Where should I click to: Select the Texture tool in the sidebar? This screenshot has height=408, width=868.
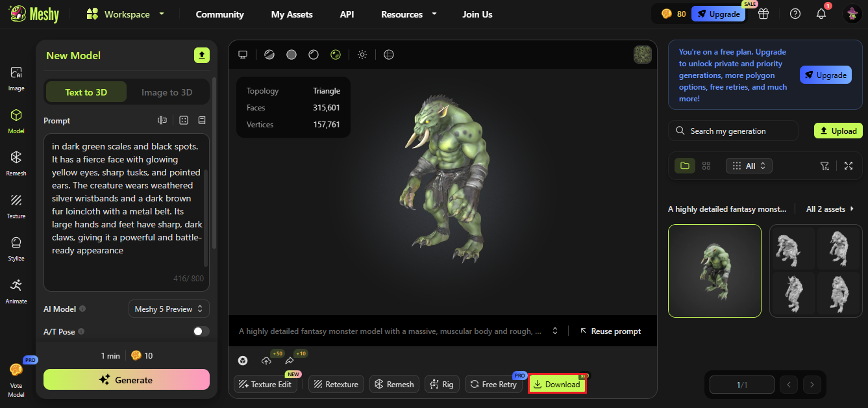16,206
